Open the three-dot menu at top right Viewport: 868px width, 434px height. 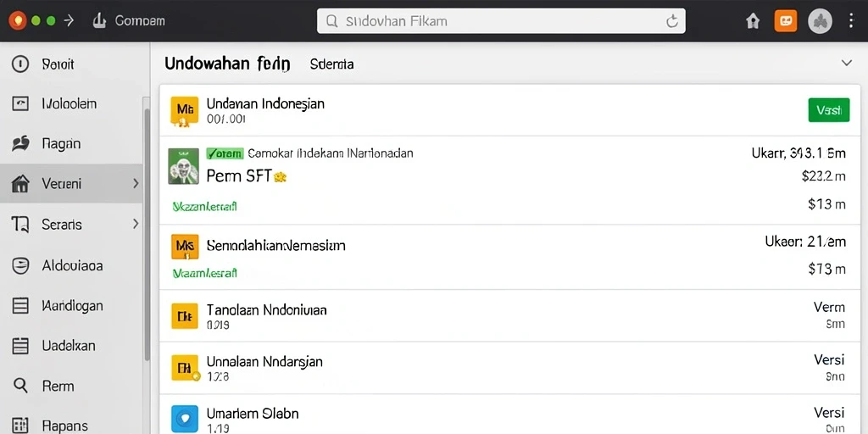coord(851,21)
